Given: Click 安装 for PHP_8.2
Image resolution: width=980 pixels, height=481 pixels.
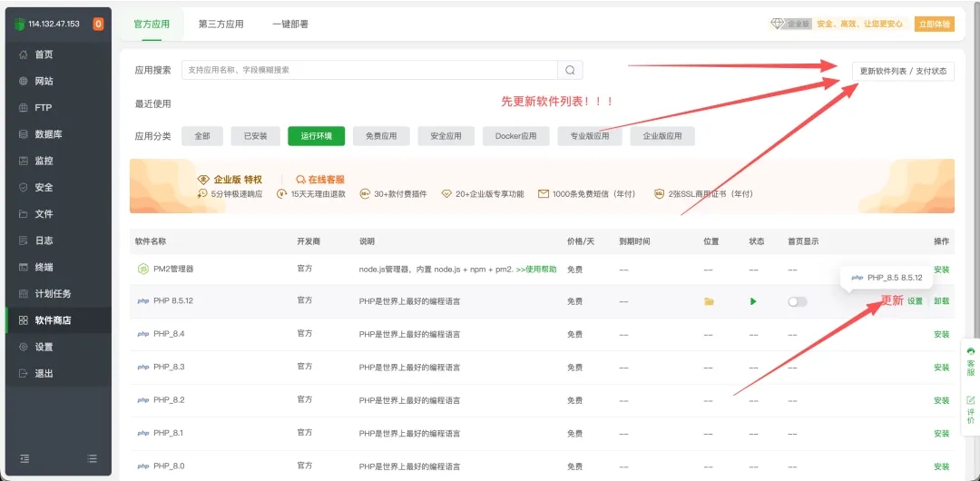Looking at the screenshot, I should coord(941,400).
